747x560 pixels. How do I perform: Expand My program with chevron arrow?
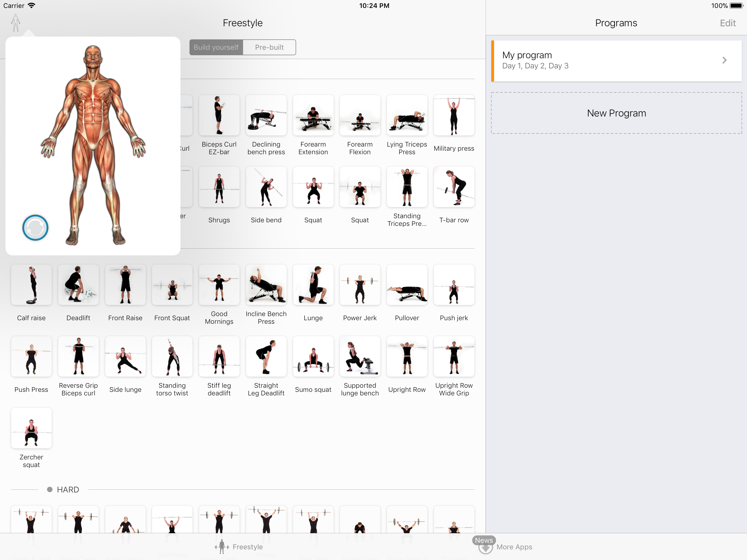click(724, 60)
